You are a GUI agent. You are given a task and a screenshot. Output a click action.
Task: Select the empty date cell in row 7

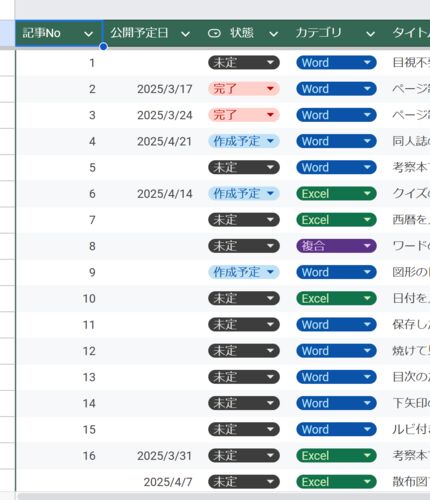(152, 220)
